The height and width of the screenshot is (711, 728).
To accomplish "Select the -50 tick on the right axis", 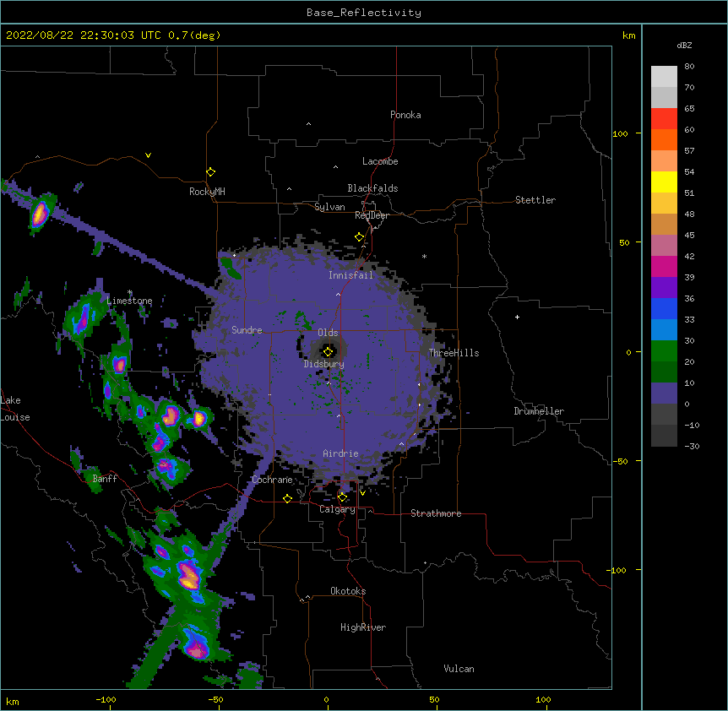I will pyautogui.click(x=620, y=461).
